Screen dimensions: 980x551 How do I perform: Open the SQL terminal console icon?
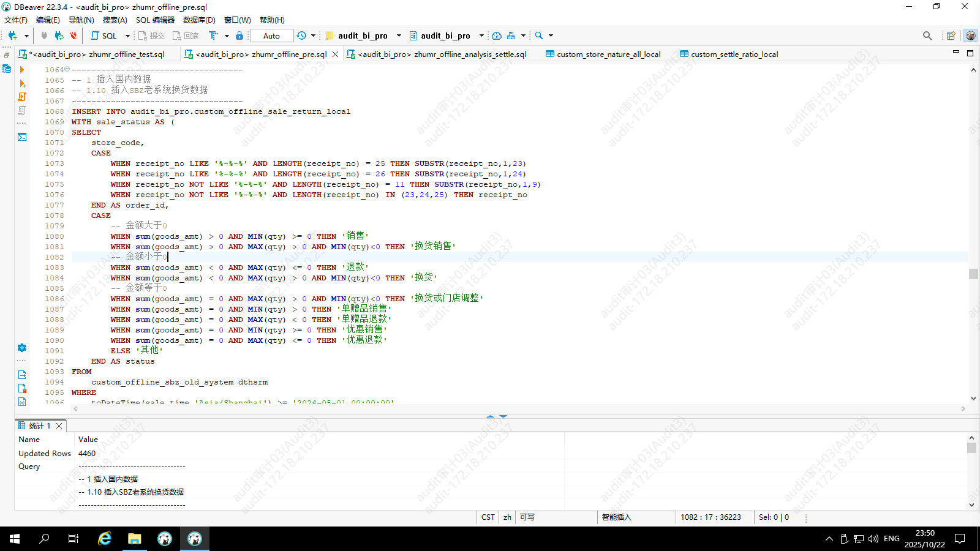coord(22,137)
